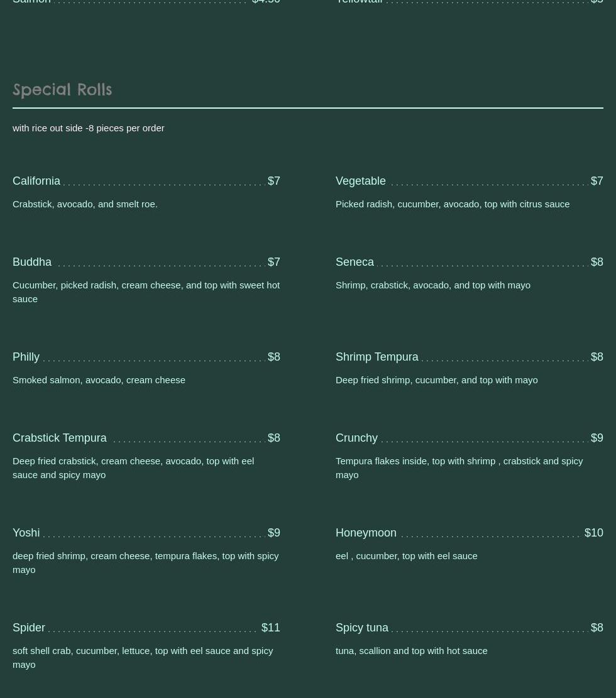Pick the Spider roll
Image resolution: width=616 pixels, height=698 pixels.
pyautogui.click(x=29, y=628)
